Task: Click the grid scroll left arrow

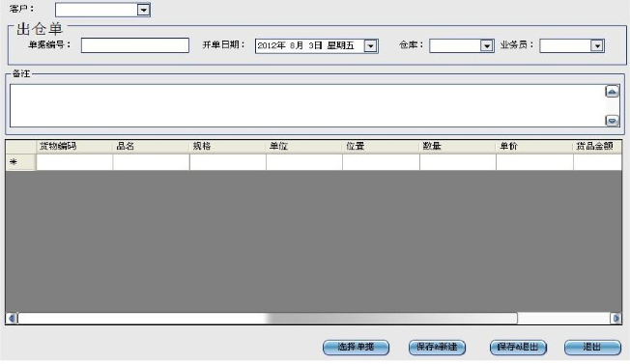Action: (x=12, y=319)
